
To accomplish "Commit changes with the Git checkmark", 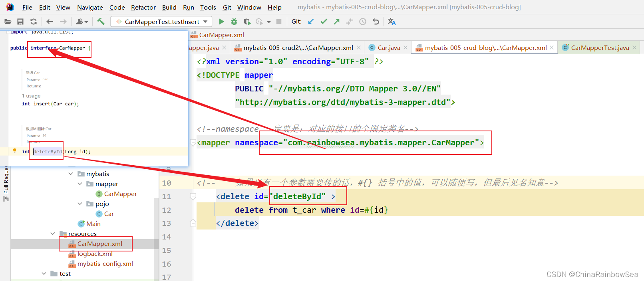I will point(324,22).
